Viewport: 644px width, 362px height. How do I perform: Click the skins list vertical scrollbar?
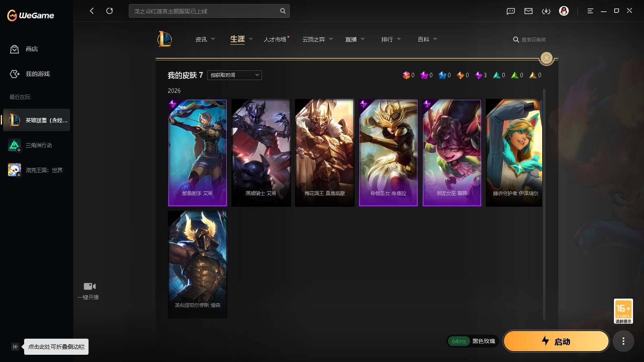click(544, 205)
